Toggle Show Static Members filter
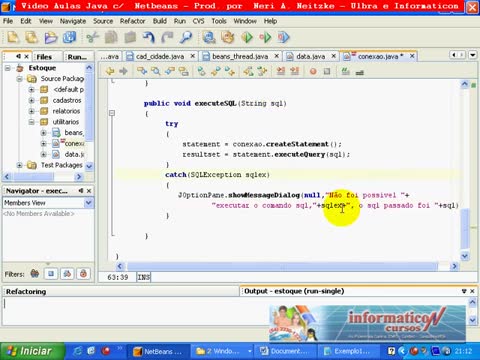The image size is (480, 360). [67, 274]
